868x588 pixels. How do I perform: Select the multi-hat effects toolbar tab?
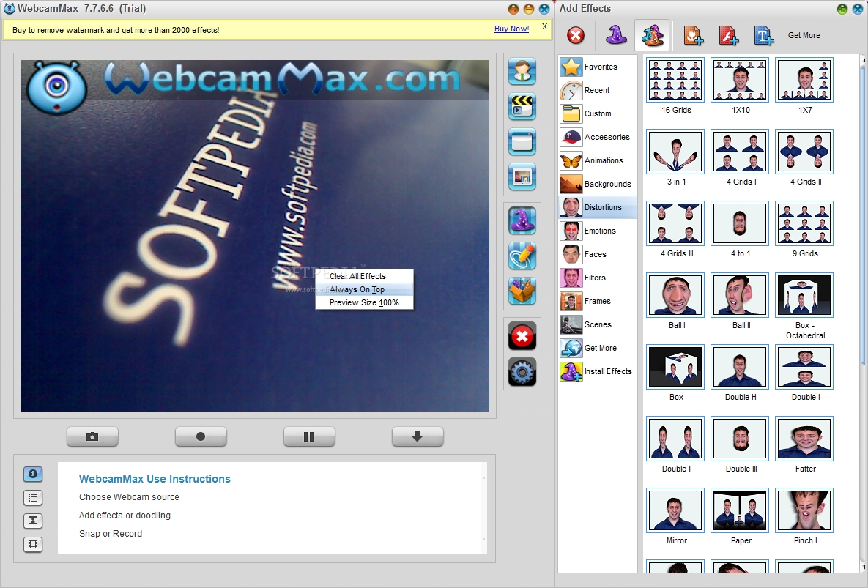(652, 35)
